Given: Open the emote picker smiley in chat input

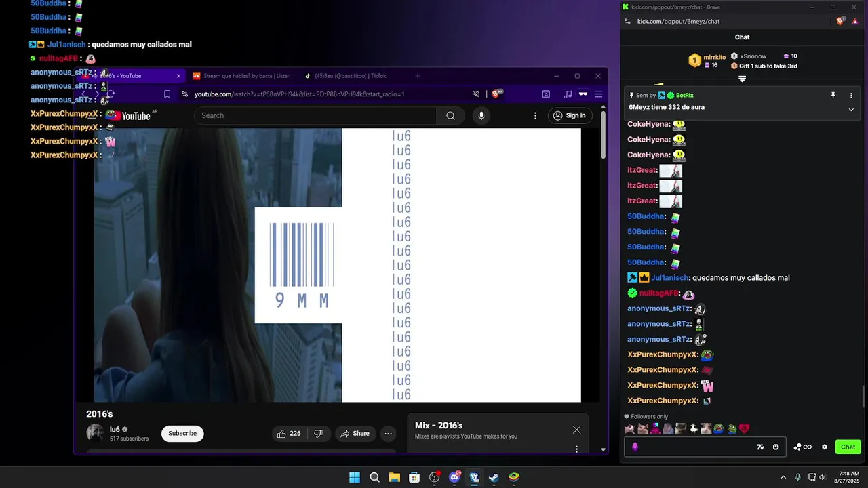Looking at the screenshot, I should [x=776, y=447].
